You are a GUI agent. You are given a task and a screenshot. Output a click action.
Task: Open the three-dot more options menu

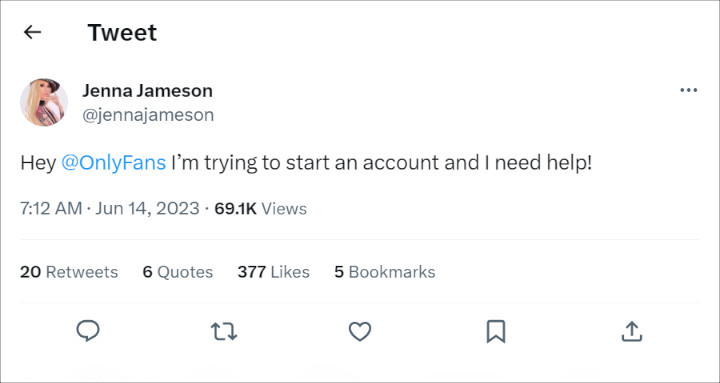[688, 90]
